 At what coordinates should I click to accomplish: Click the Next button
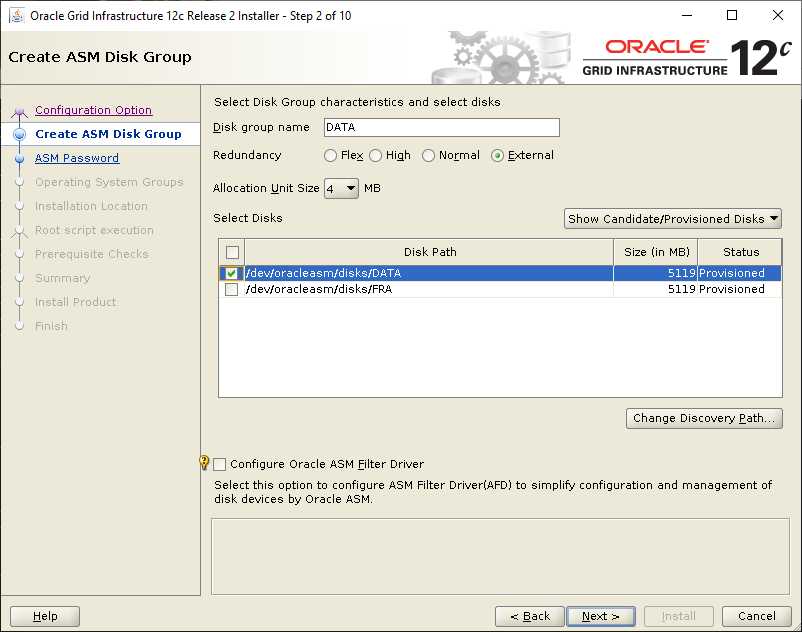[x=600, y=616]
